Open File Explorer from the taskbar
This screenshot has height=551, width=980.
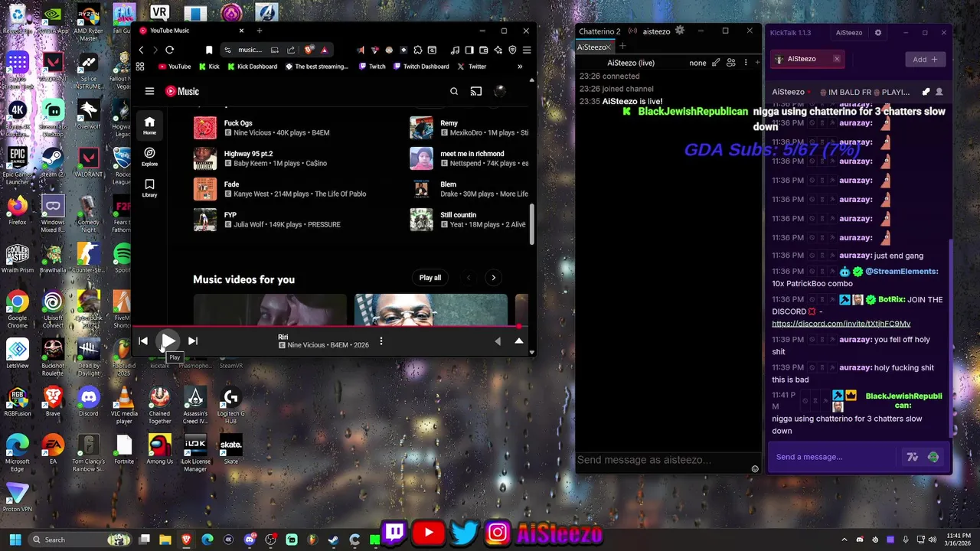click(x=165, y=540)
